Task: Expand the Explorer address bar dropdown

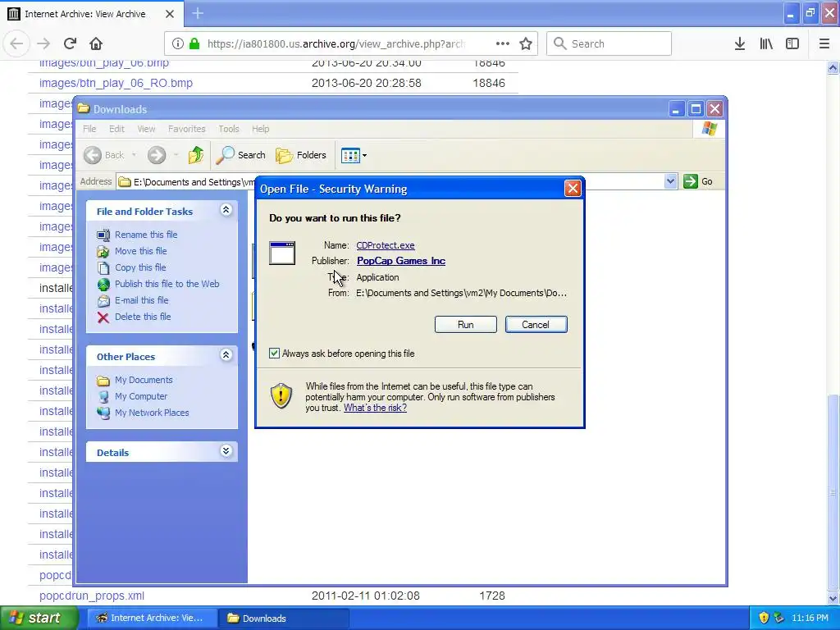Action: (x=670, y=181)
